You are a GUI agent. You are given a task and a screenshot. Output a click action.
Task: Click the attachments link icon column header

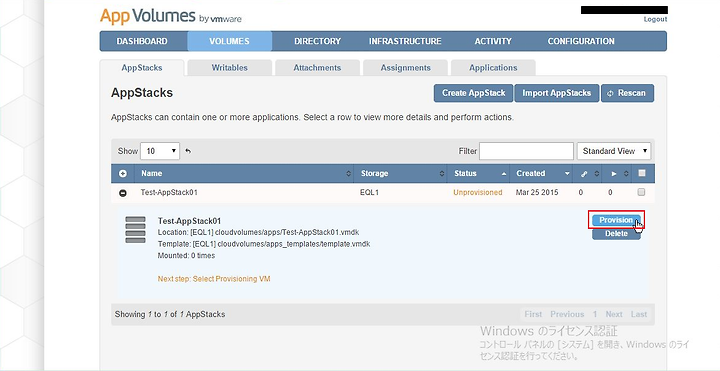584,174
